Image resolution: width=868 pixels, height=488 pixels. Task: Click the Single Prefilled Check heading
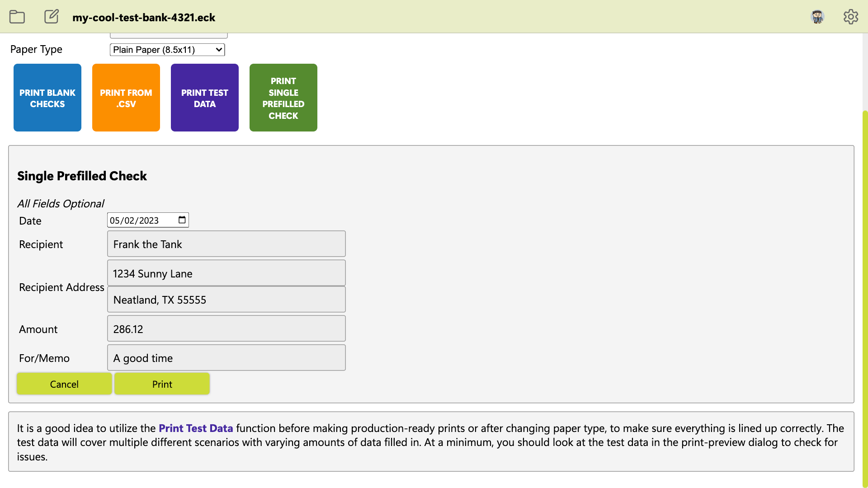(82, 176)
